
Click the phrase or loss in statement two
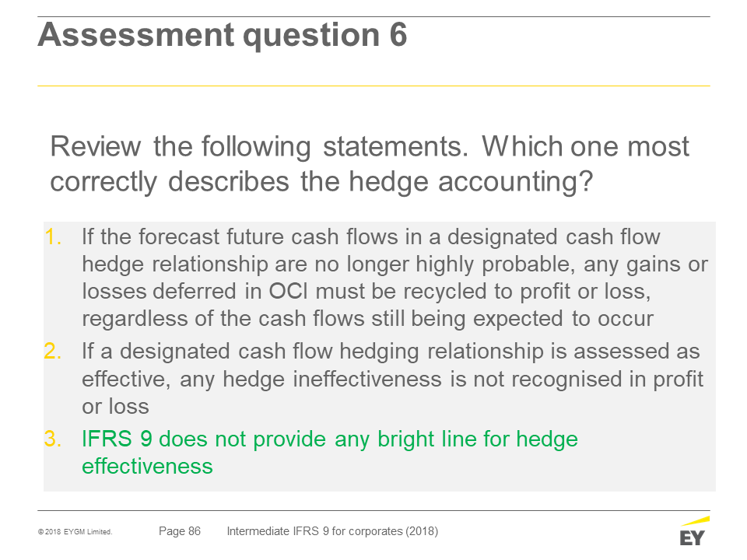pos(115,407)
